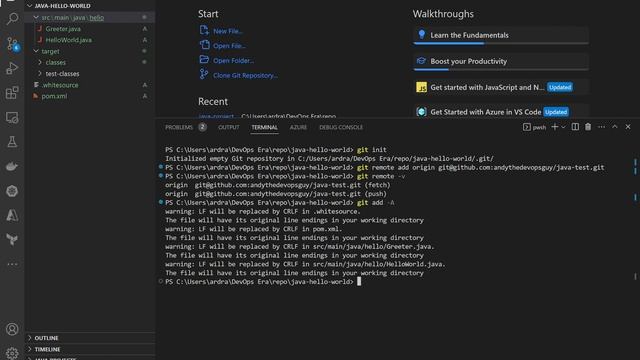This screenshot has width=640, height=360.
Task: Add a new terminal with plus icon
Action: tap(554, 127)
